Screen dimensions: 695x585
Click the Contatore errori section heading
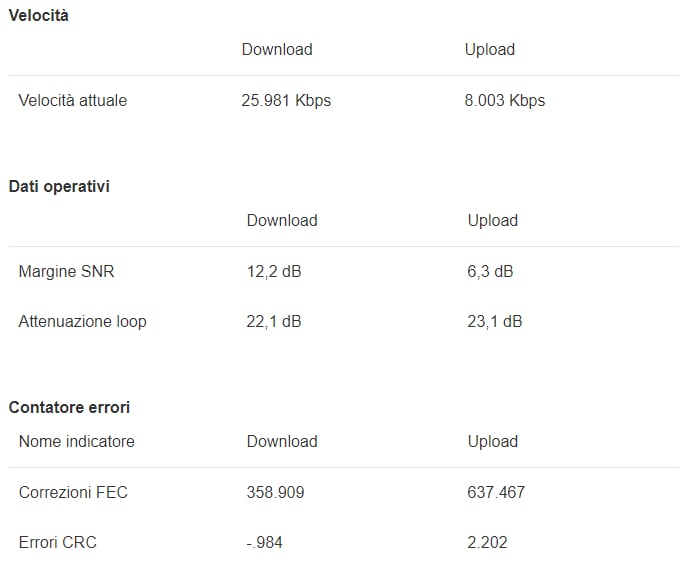pyautogui.click(x=69, y=407)
